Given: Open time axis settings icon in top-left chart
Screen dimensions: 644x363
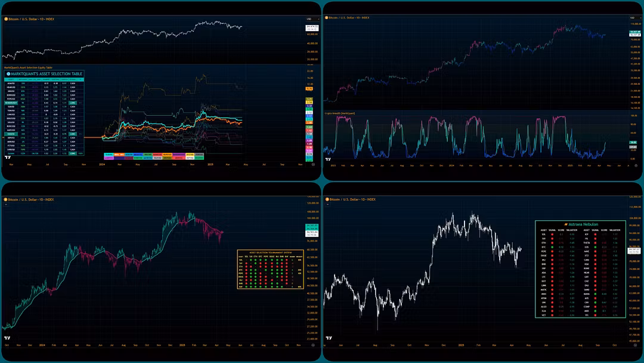Looking at the screenshot, I should pos(314,164).
